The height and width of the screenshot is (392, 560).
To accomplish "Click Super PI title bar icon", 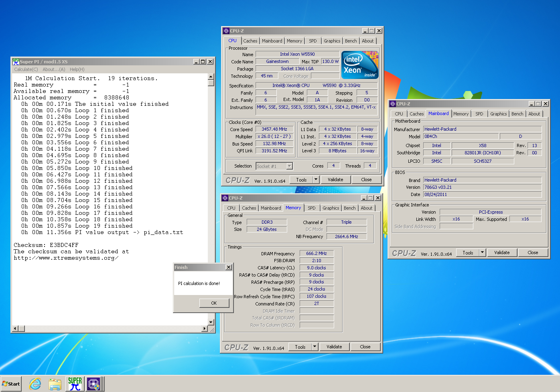I will tap(16, 61).
